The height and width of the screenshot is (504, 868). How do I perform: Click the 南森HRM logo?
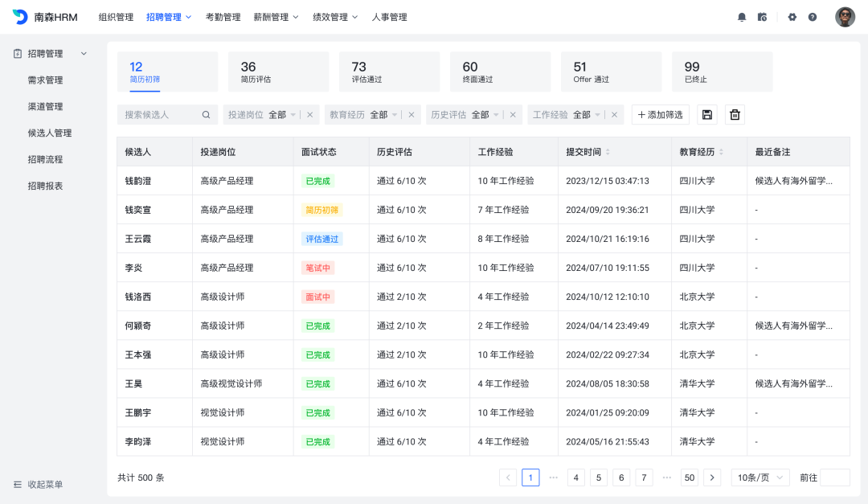pos(45,17)
